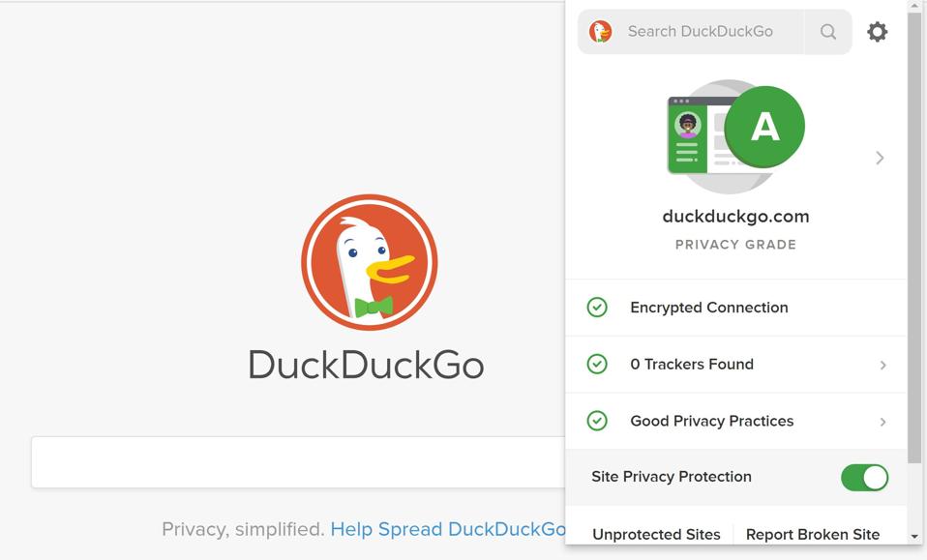Image resolution: width=927 pixels, height=560 pixels.
Task: Open the Good Privacy Practices item
Action: pos(712,421)
